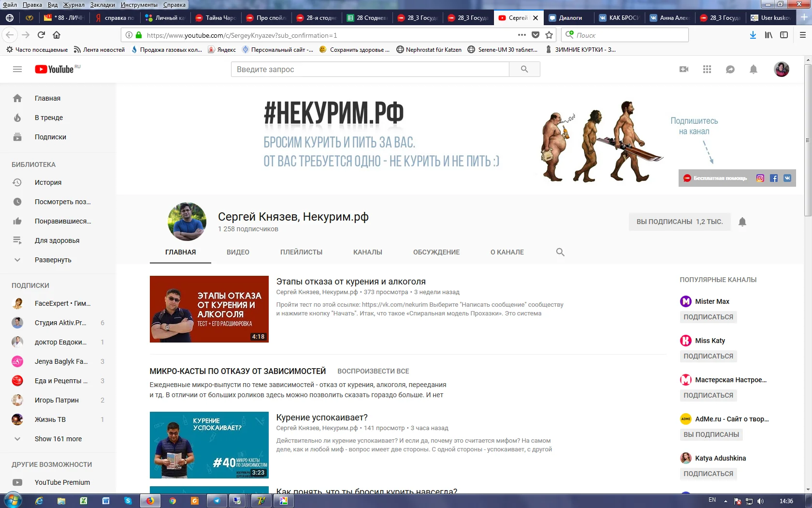Click the ВЫ ПОДПИСАНЫ 1,2 ТЫС. button
The image size is (812, 508).
[680, 222]
